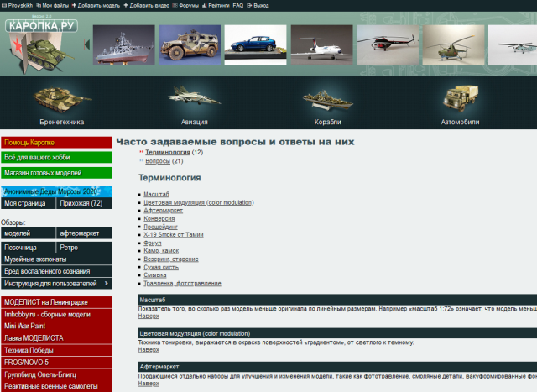Open the Фризуп term link
This screenshot has width=537, height=392.
[153, 243]
